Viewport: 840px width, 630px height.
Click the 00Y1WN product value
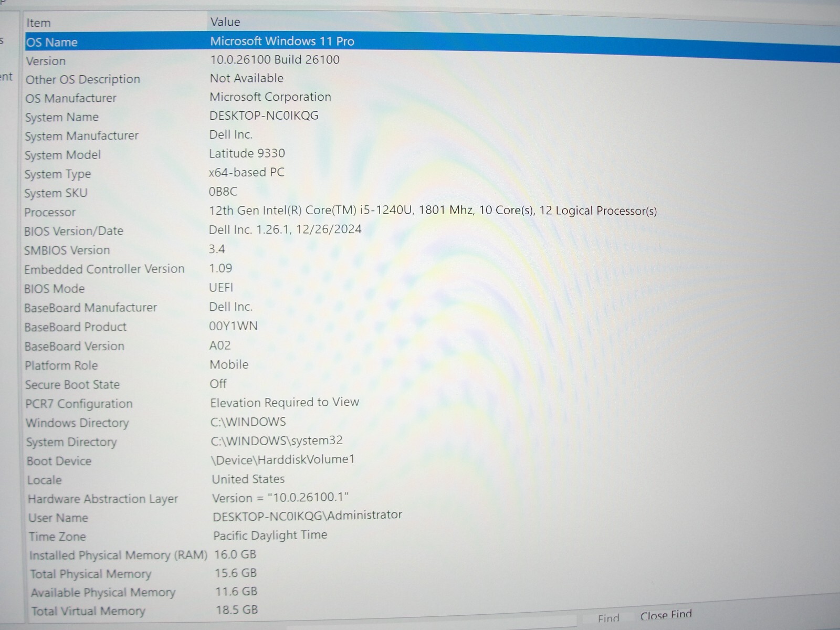coord(233,326)
